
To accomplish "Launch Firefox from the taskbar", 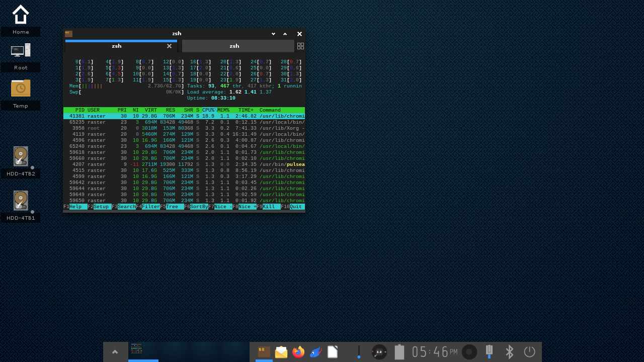I will 298,352.
